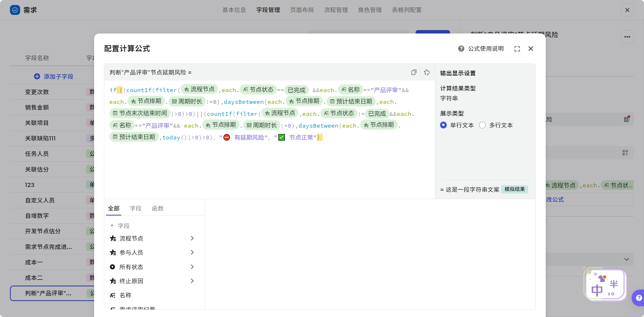Click the edit icon with red dot in right panel
Image resolution: width=644 pixels, height=317 pixels.
coord(627,119)
